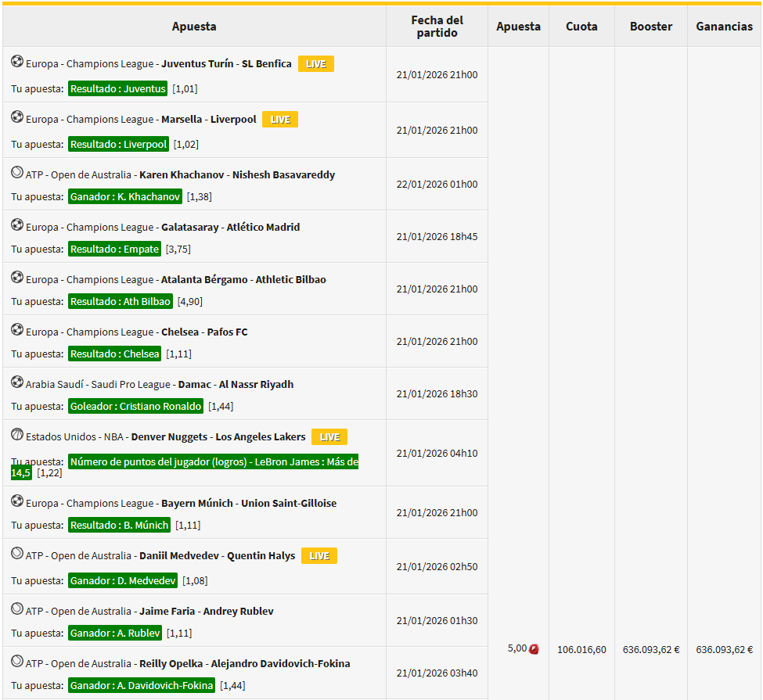The image size is (763, 700).
Task: Click the 'Ganancias' column header
Action: tap(724, 27)
